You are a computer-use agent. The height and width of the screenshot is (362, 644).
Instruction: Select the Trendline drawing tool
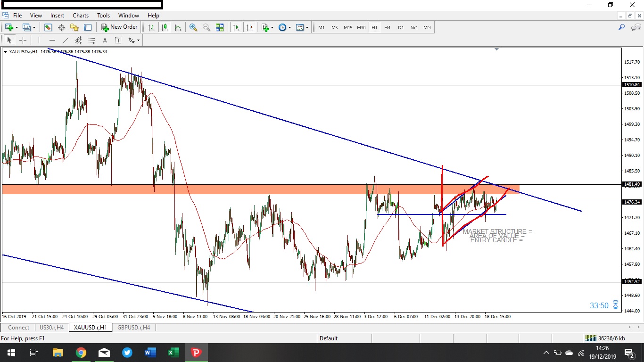(65, 41)
